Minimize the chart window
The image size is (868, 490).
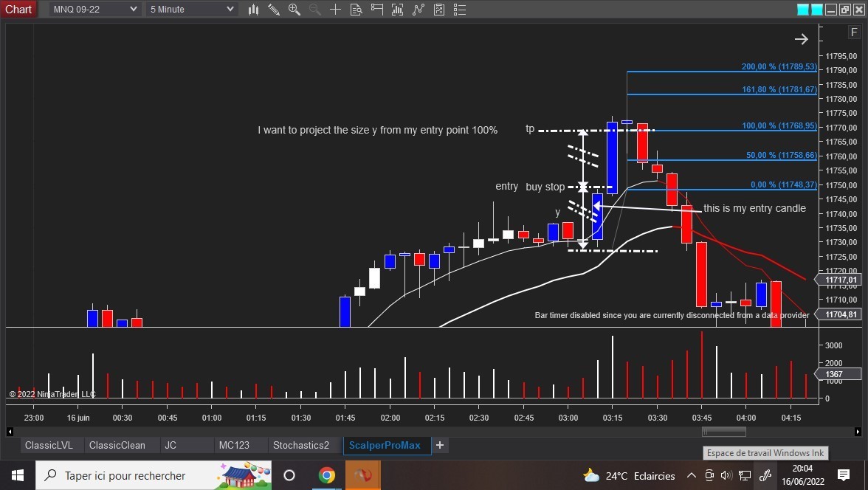tap(830, 10)
